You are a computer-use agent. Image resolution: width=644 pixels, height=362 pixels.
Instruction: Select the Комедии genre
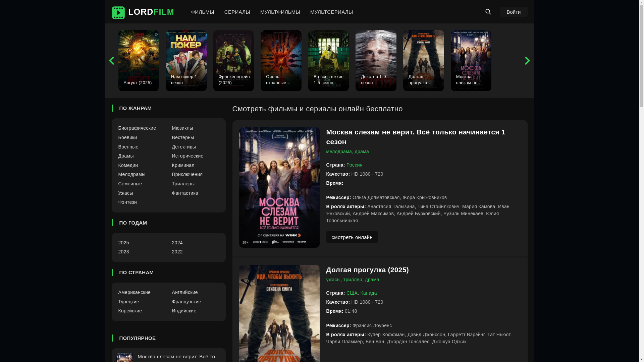coord(128,165)
